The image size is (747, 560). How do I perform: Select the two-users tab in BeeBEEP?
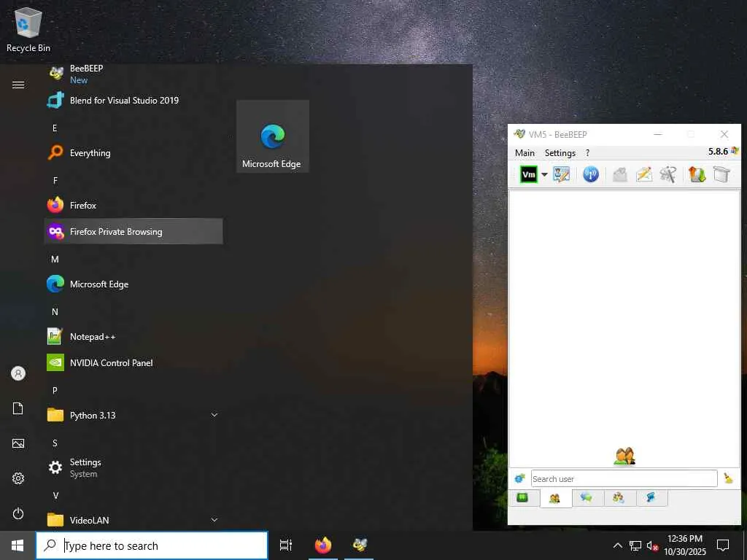554,499
